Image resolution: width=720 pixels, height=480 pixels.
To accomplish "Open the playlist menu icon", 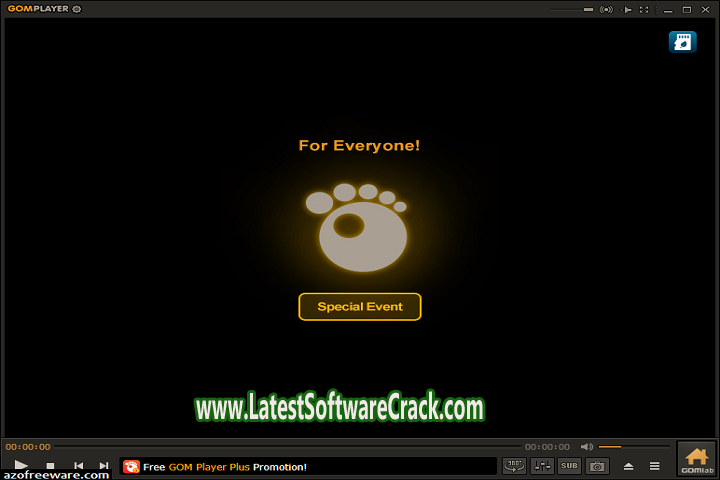I will 655,466.
